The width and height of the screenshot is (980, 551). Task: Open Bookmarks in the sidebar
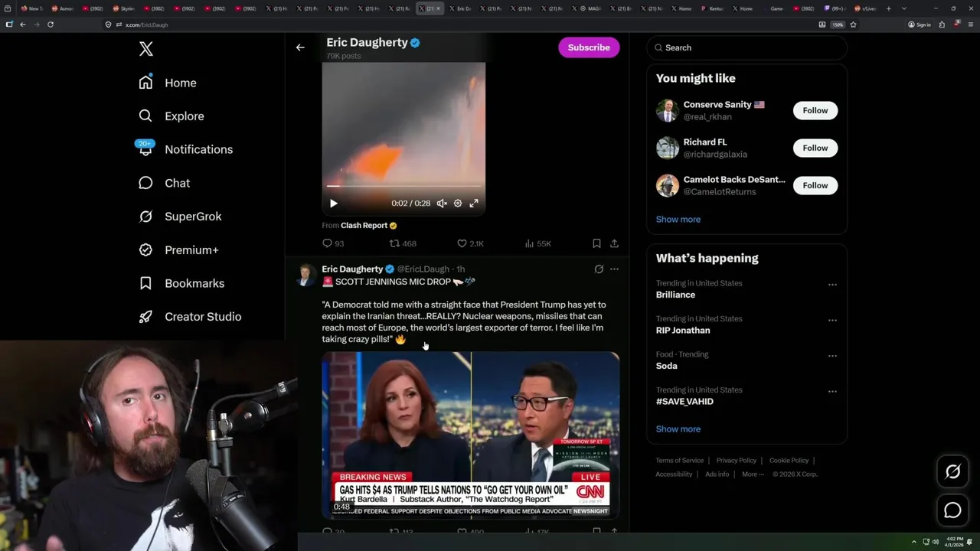click(x=181, y=283)
